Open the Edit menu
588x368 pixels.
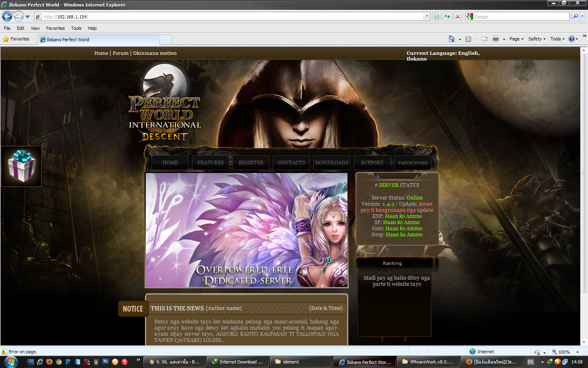tap(20, 28)
